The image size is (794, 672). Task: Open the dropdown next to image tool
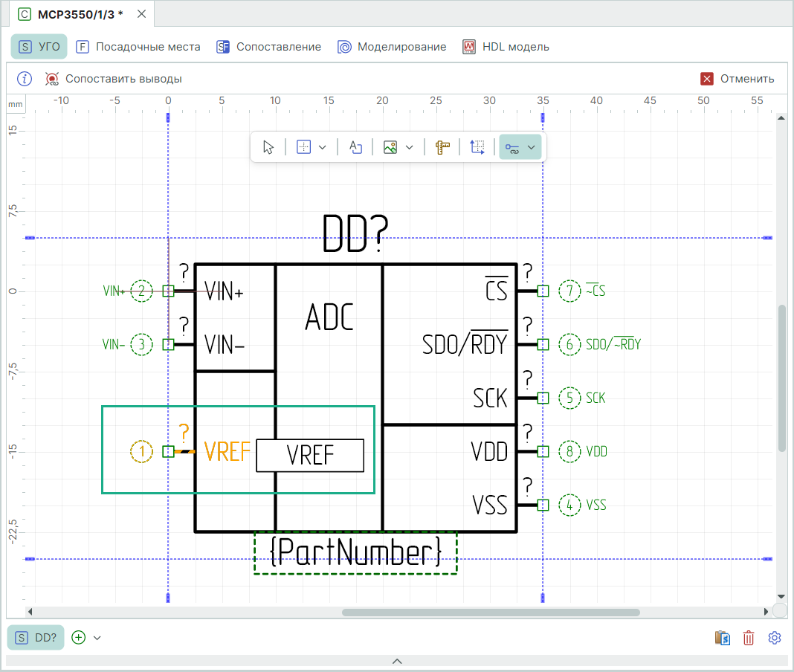[409, 147]
